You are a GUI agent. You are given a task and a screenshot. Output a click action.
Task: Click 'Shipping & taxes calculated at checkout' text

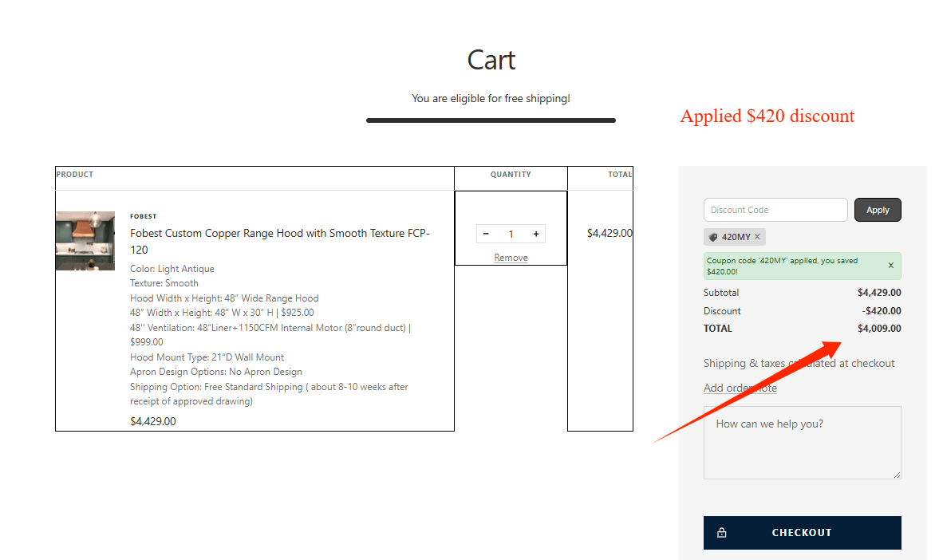pos(799,363)
